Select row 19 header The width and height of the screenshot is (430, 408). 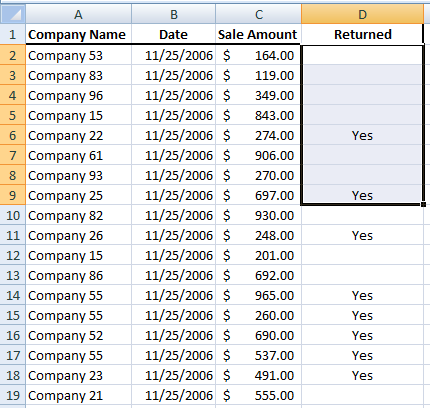click(13, 395)
